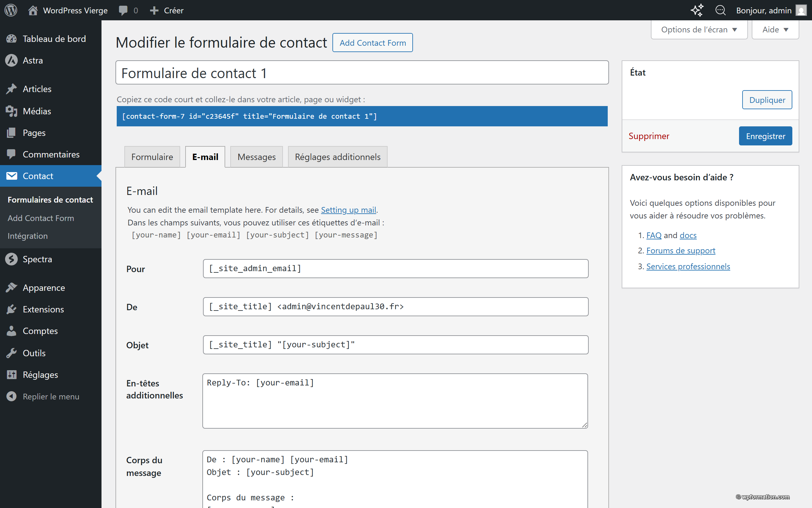The image size is (812, 508).
Task: Click the Replier le menu collapse arrow icon
Action: pos(11,397)
